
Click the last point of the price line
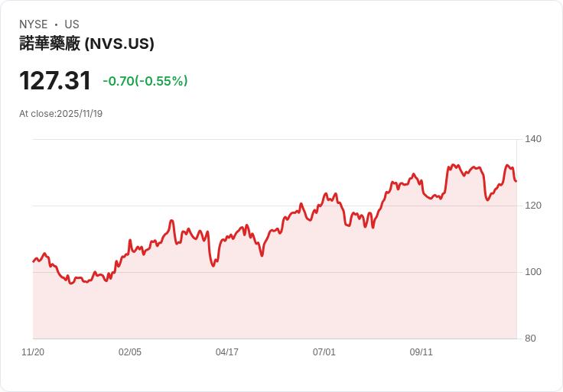pyautogui.click(x=516, y=181)
